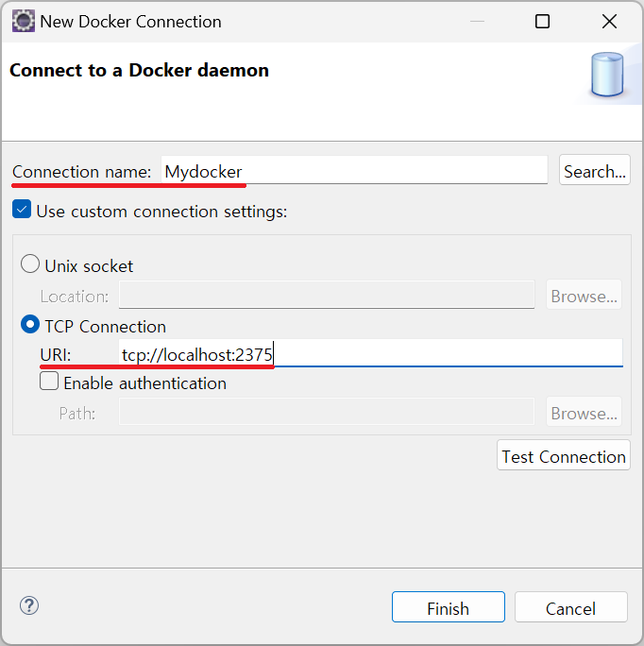The height and width of the screenshot is (646, 644).
Task: Enable authentication checkbox
Action: tap(49, 382)
